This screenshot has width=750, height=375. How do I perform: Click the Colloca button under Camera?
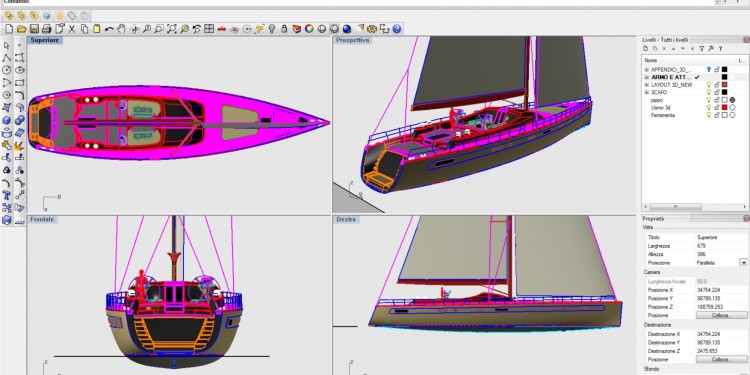click(x=721, y=316)
